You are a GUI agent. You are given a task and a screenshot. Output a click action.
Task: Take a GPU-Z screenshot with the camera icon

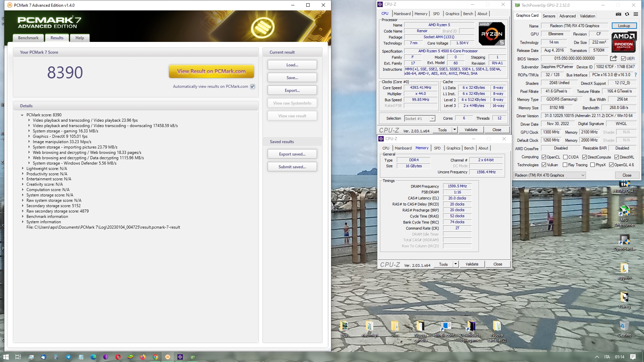[618, 14]
